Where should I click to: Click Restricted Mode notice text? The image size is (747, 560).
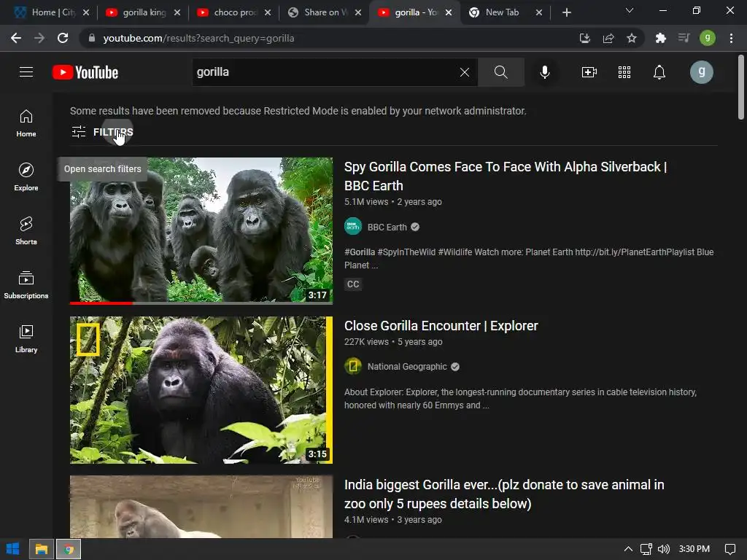298,111
